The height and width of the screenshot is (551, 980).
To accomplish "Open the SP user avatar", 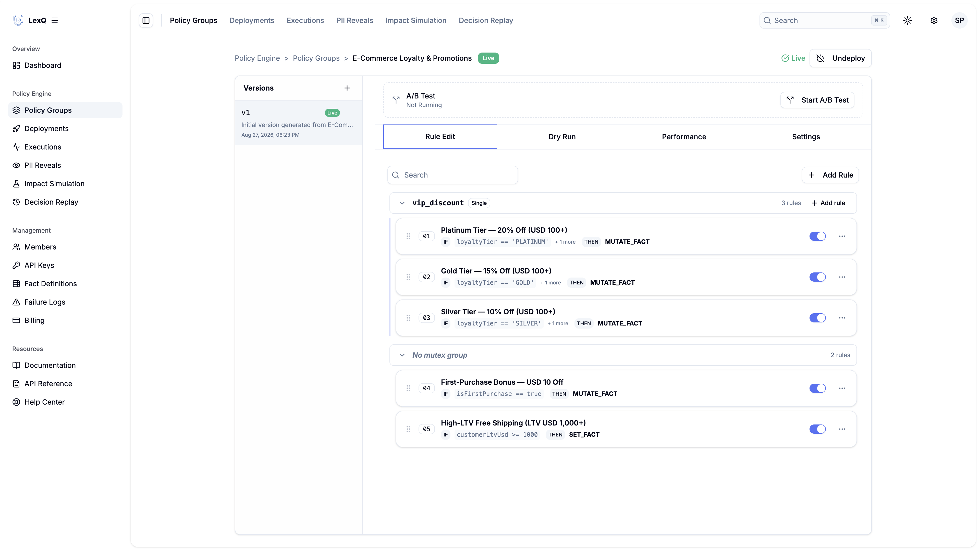I will pyautogui.click(x=960, y=20).
